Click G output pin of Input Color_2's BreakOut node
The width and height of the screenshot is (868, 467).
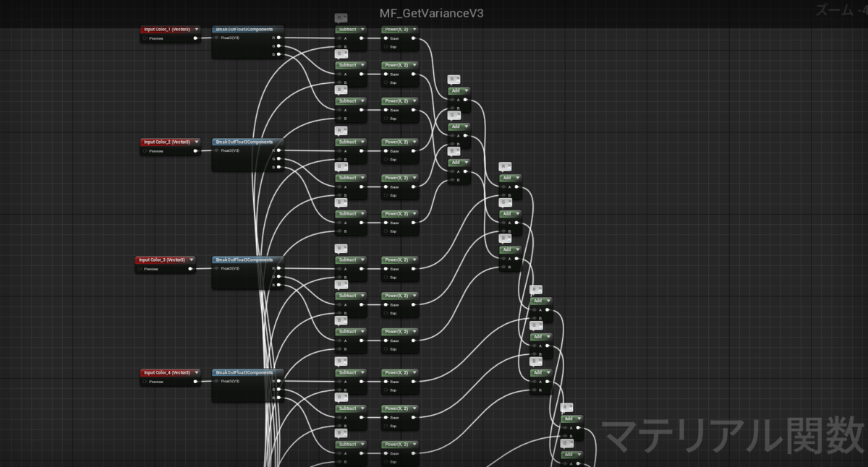pyautogui.click(x=279, y=159)
